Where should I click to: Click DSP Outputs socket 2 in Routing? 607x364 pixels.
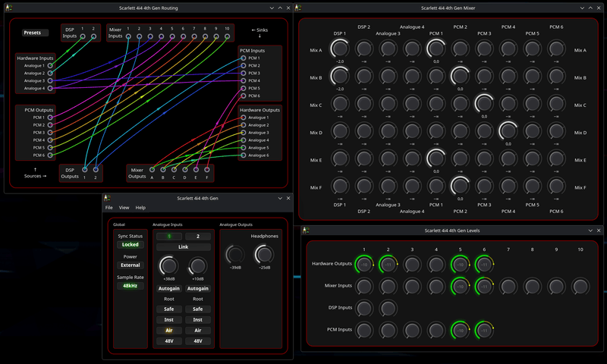(x=96, y=169)
